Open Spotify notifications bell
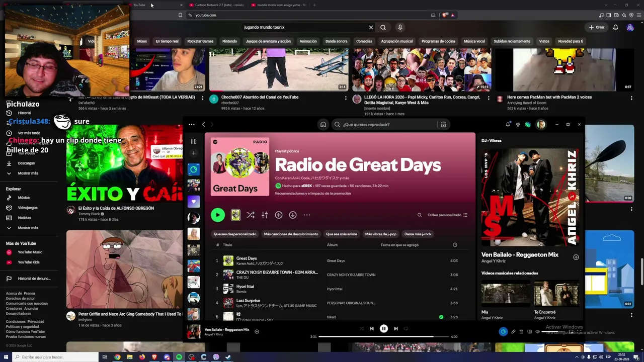 point(508,125)
